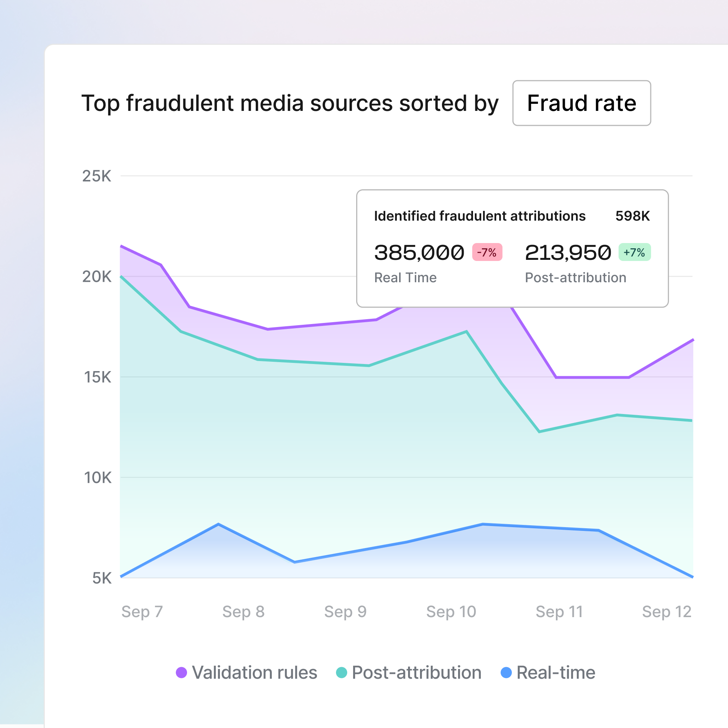Select the Sep 10 axis label
The height and width of the screenshot is (728, 728).
tap(451, 611)
